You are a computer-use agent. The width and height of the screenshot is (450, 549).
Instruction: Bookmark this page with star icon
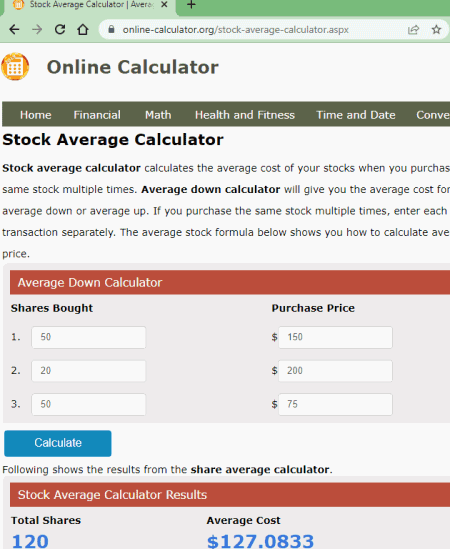pos(436,30)
